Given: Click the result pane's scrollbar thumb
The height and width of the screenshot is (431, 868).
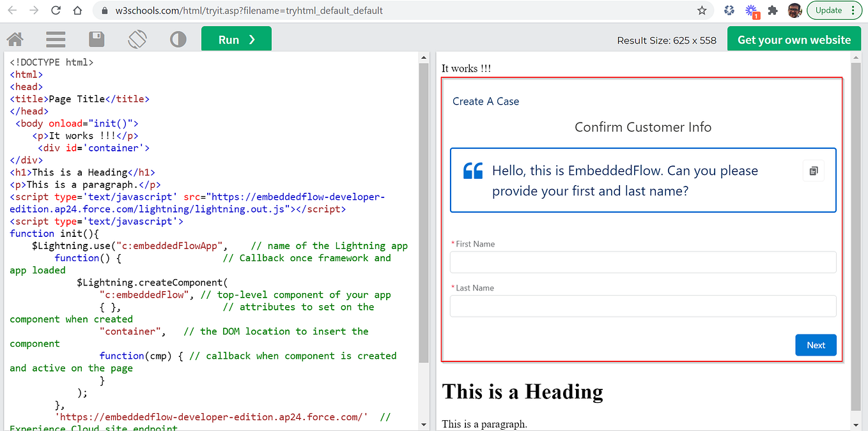Looking at the screenshot, I should click(x=856, y=237).
